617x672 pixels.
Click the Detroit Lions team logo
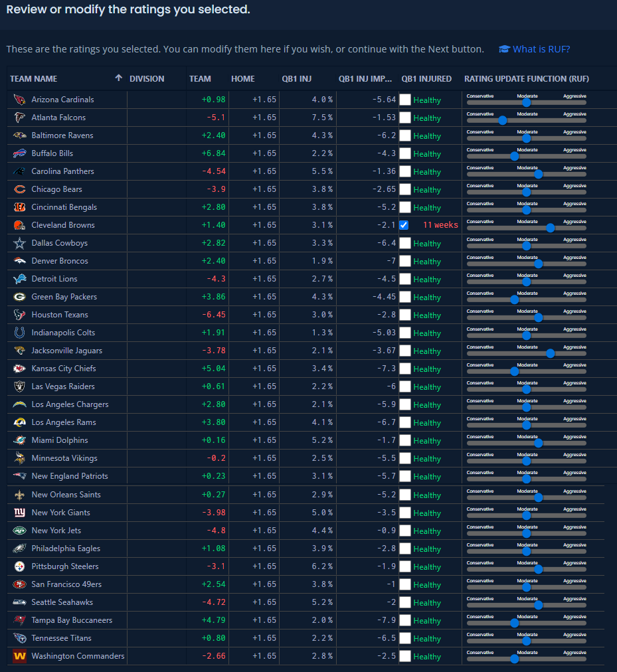pyautogui.click(x=19, y=279)
